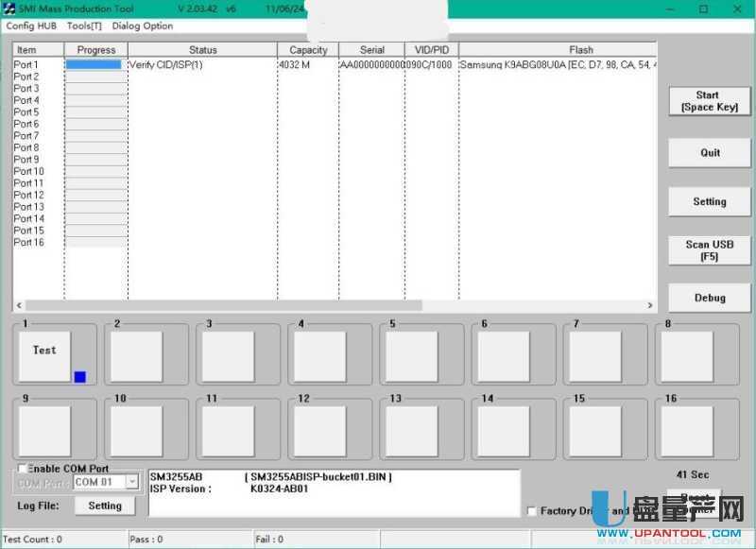Select port slot 12 box
Screen dimensions: 756x549
tap(319, 431)
